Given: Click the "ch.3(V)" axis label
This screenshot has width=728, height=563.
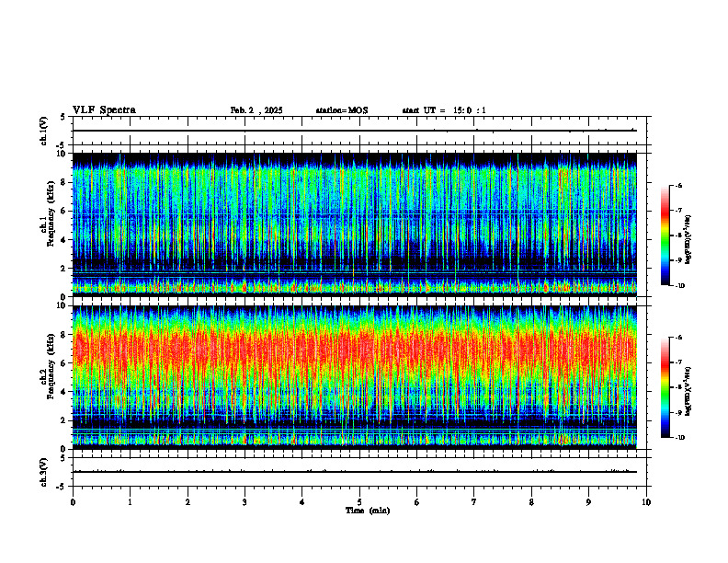Looking at the screenshot, I should tap(44, 473).
